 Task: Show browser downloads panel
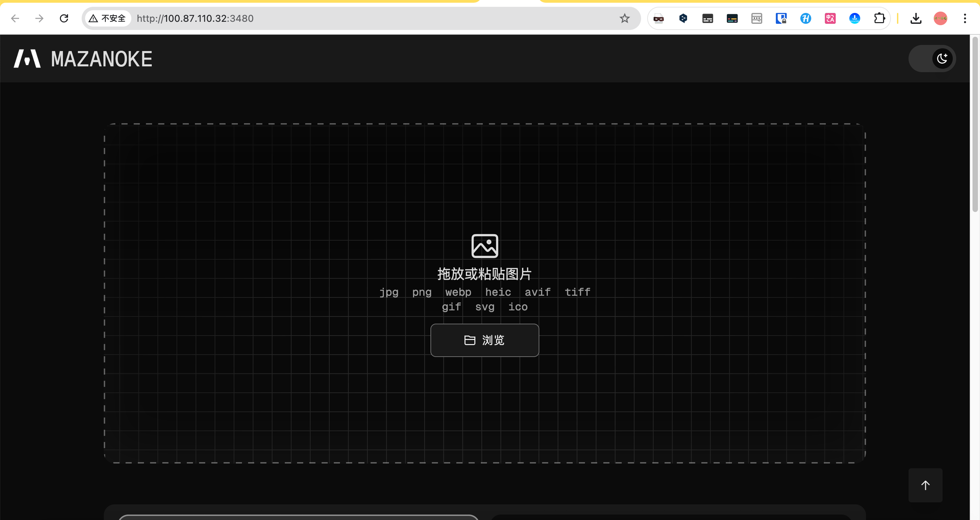click(916, 18)
